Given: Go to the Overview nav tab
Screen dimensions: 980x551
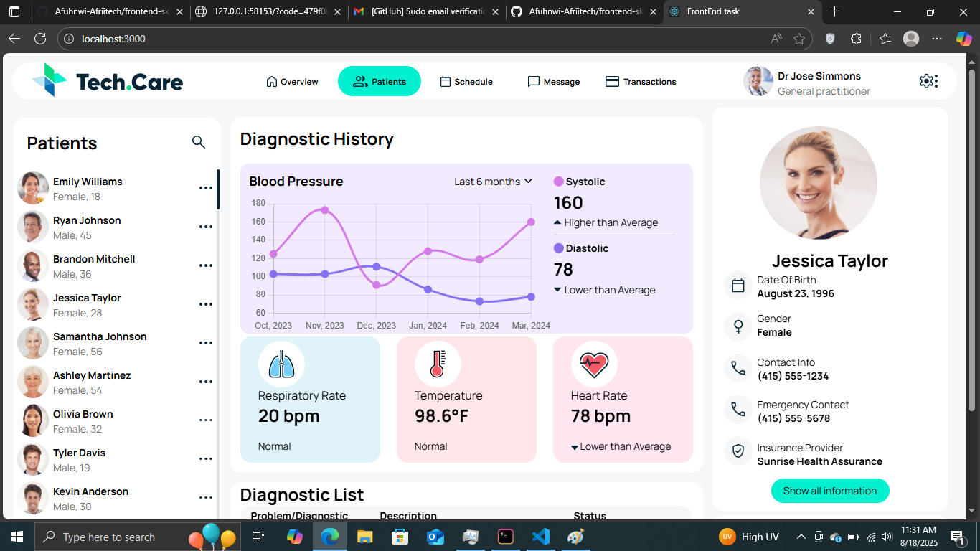Looking at the screenshot, I should pyautogui.click(x=292, y=82).
